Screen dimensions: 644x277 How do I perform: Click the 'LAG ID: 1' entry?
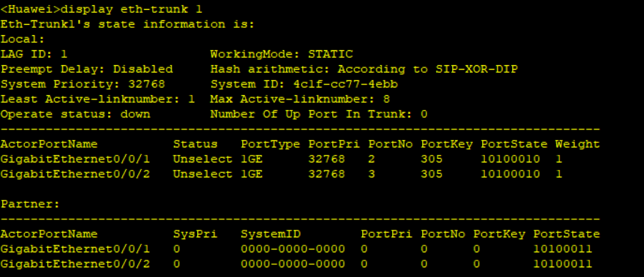[34, 54]
